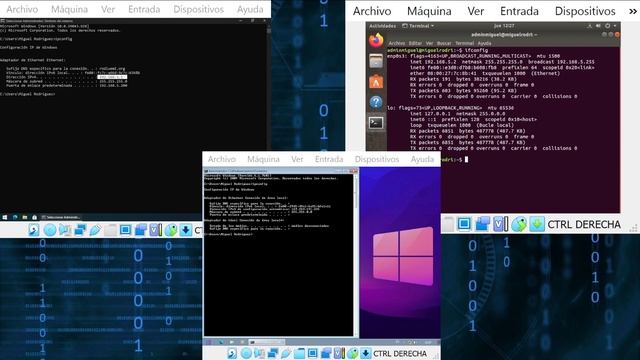Open the Help icon in Ubuntu dock
640x360 pixels.
point(376,102)
